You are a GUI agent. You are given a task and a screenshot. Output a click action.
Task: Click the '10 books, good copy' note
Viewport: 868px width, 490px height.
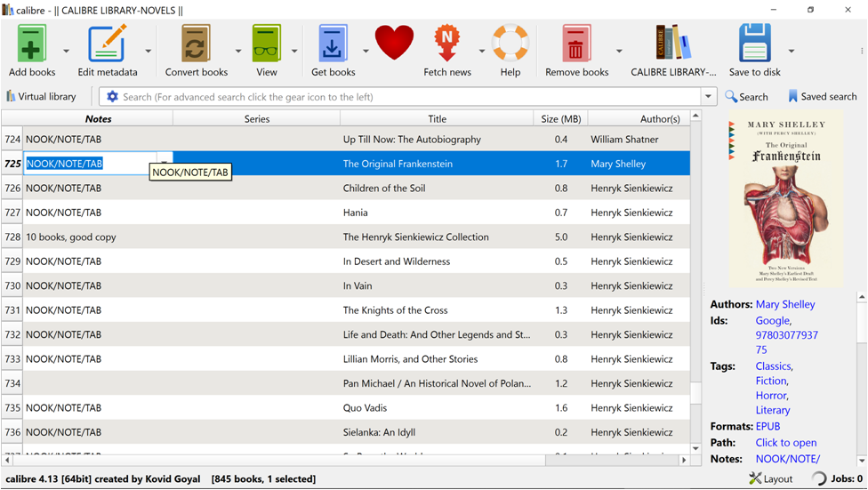[71, 237]
